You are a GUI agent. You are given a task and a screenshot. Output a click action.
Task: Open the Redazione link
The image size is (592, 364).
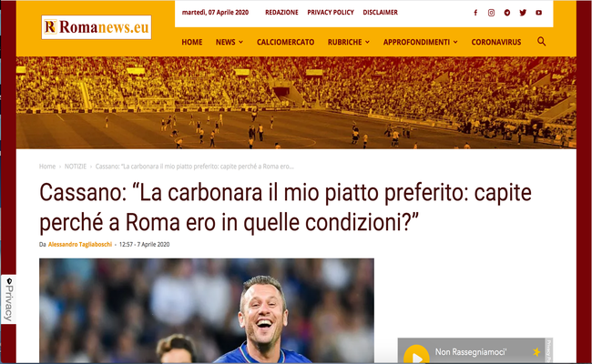pos(281,13)
